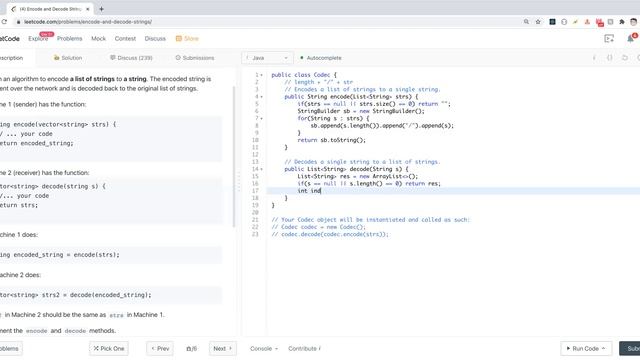Image resolution: width=640 pixels, height=360 pixels.
Task: Click the browser address bar URL
Action: [88, 22]
